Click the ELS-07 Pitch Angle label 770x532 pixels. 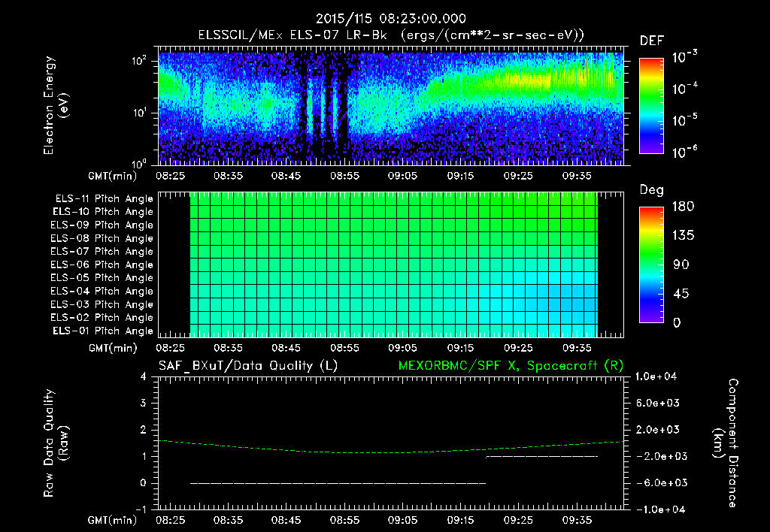point(102,251)
